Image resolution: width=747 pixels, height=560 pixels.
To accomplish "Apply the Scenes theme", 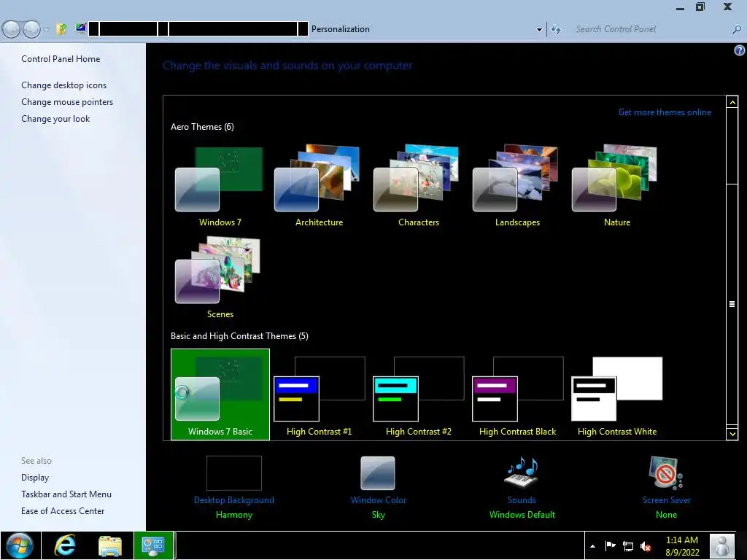I will click(220, 278).
